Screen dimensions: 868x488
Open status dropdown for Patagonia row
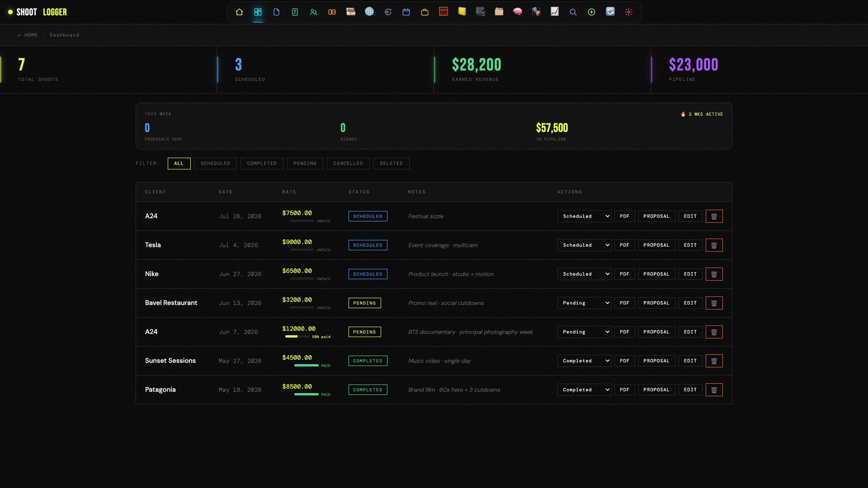pyautogui.click(x=584, y=390)
